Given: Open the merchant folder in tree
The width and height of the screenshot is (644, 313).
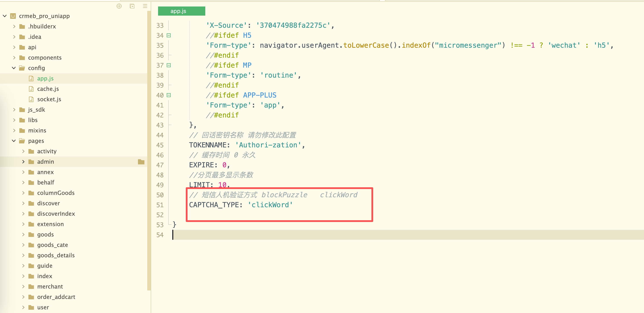Looking at the screenshot, I should (x=50, y=287).
